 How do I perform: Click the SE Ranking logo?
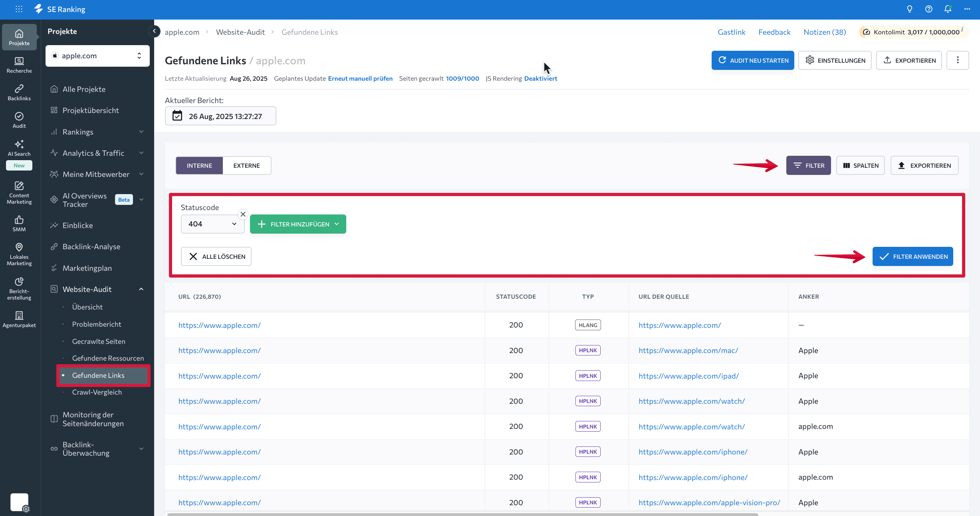pos(60,9)
